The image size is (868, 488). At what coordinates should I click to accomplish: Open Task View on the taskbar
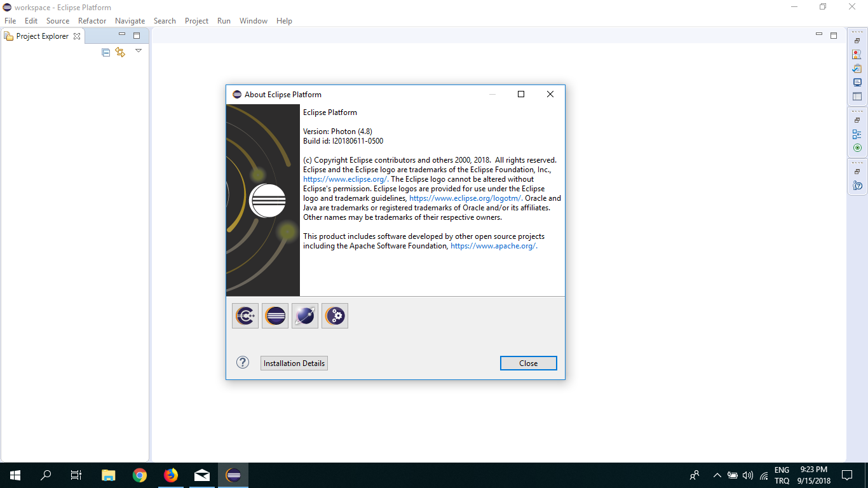[x=76, y=475]
